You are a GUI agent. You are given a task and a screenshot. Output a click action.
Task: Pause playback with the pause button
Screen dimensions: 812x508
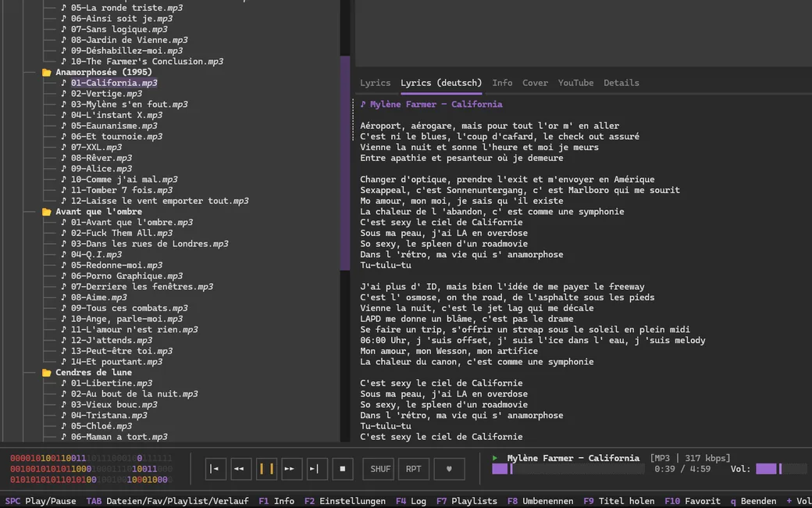pyautogui.click(x=266, y=469)
